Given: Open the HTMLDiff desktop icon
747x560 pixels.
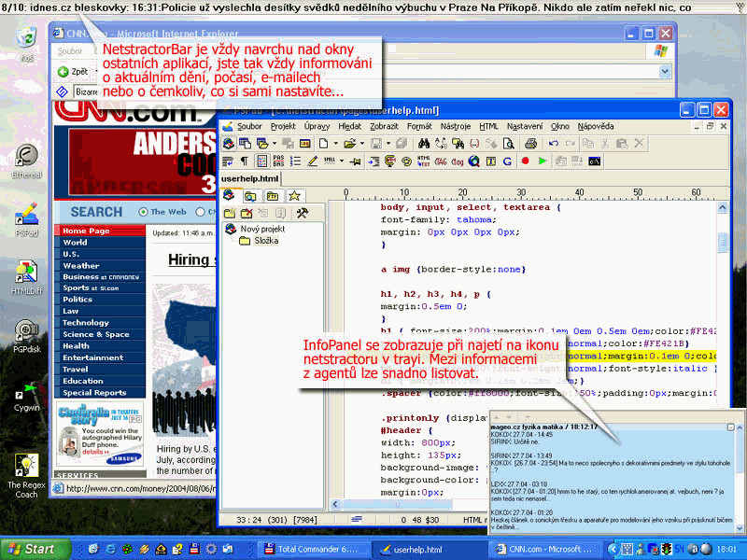Looking at the screenshot, I should coord(27,277).
